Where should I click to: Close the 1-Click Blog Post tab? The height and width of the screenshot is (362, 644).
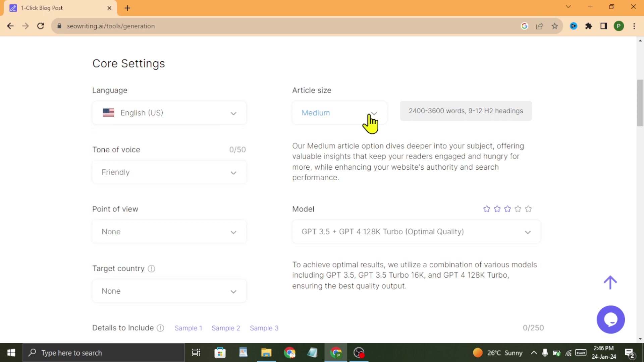109,8
